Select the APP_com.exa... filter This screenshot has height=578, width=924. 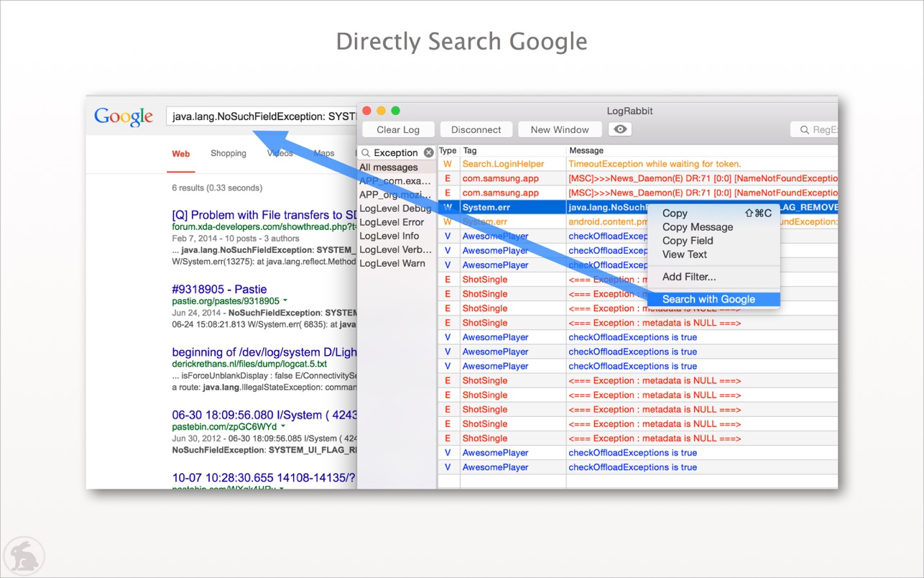click(x=397, y=180)
